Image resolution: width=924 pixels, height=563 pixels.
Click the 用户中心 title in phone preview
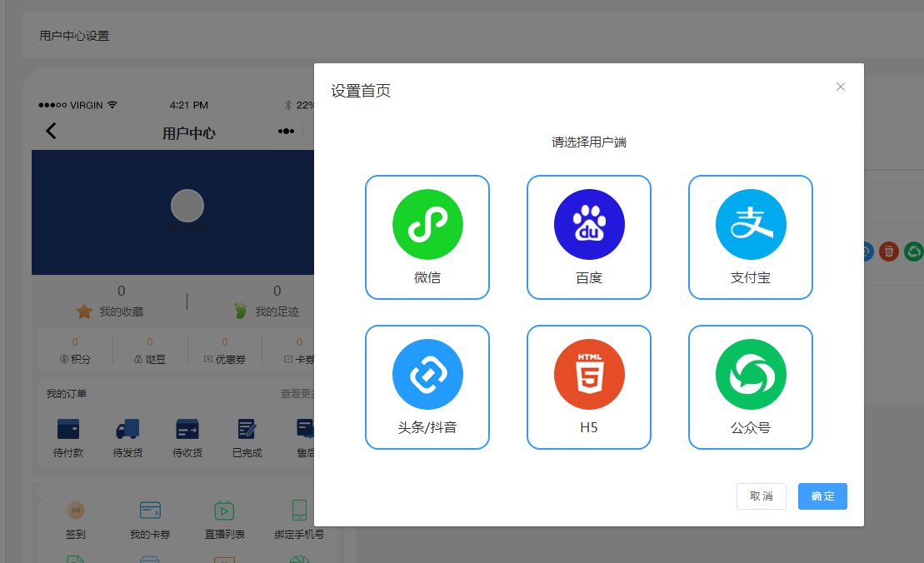click(x=189, y=134)
